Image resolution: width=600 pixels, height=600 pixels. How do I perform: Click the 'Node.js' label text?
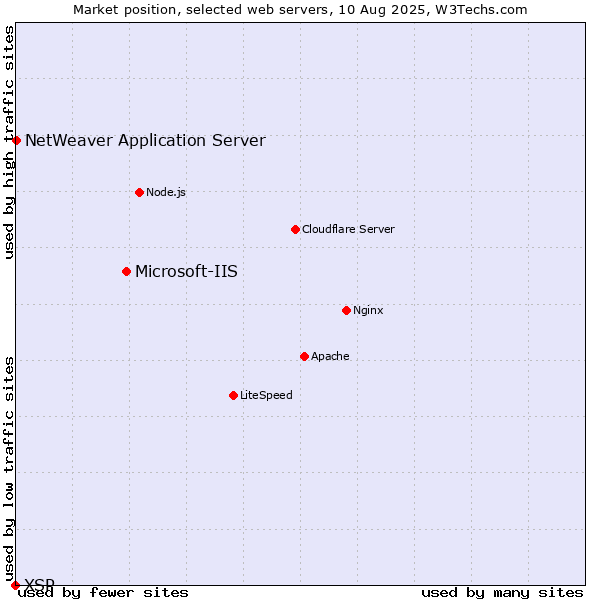pyautogui.click(x=166, y=192)
